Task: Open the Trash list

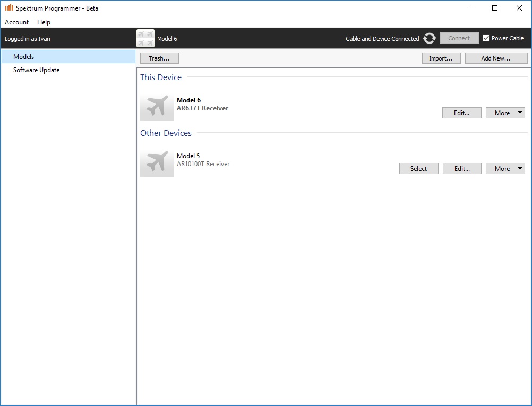Action: click(x=159, y=58)
